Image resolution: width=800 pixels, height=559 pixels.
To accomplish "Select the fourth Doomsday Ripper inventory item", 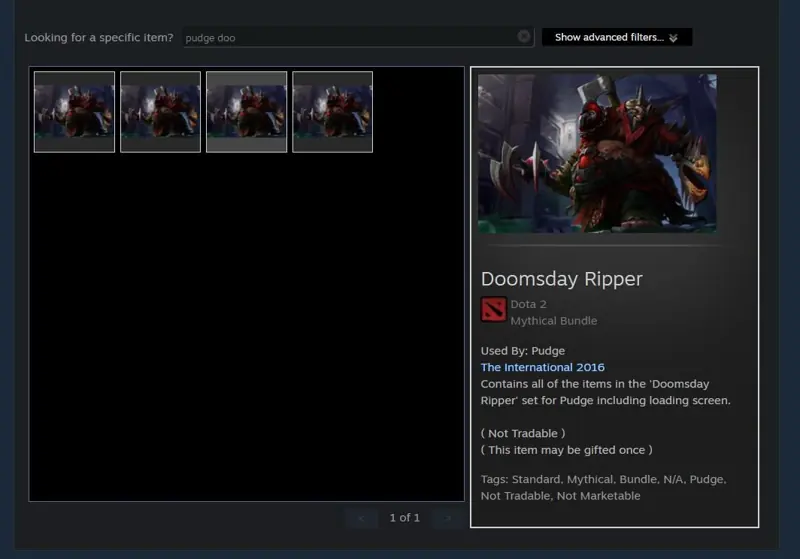I will pyautogui.click(x=333, y=112).
